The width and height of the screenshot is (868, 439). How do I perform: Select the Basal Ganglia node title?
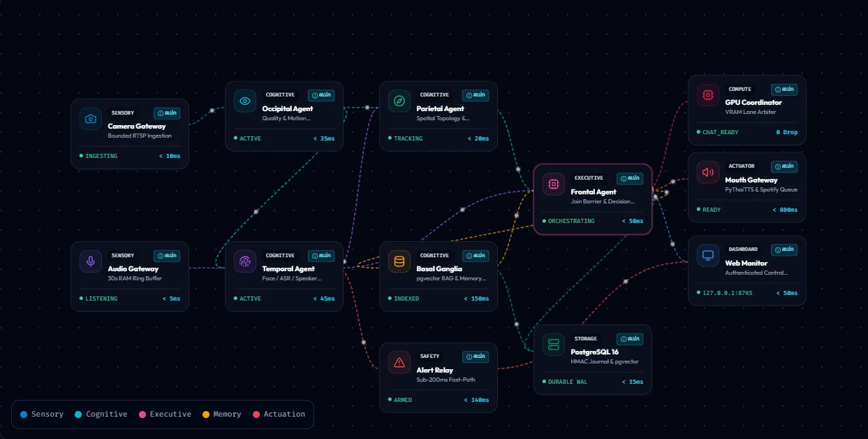click(439, 268)
